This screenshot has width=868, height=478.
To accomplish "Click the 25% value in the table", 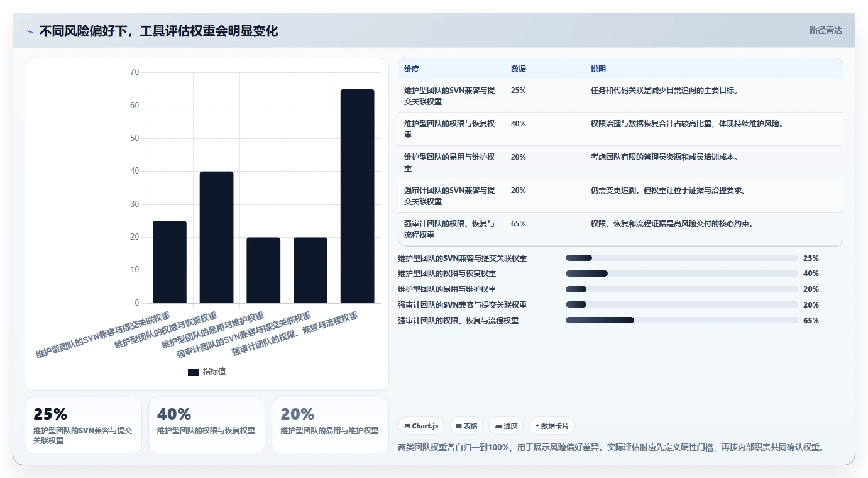I will [519, 91].
